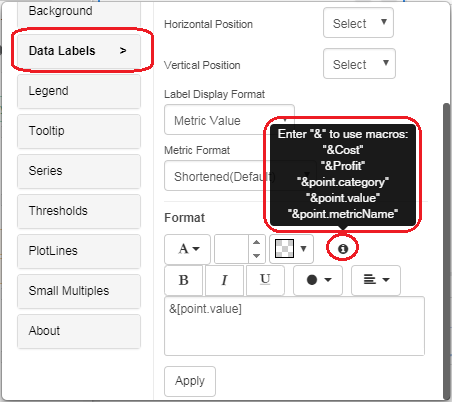The width and height of the screenshot is (452, 402).
Task: Decrease font size with down arrow
Action: (256, 256)
